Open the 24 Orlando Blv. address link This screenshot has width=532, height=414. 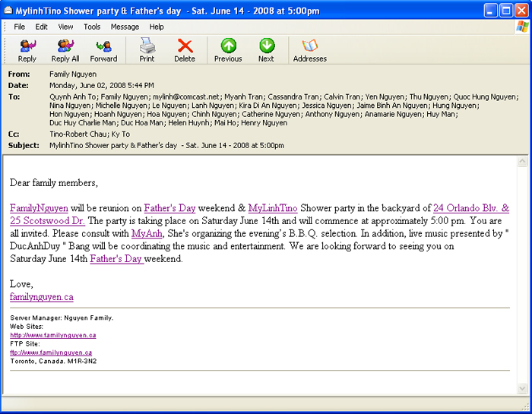point(471,208)
